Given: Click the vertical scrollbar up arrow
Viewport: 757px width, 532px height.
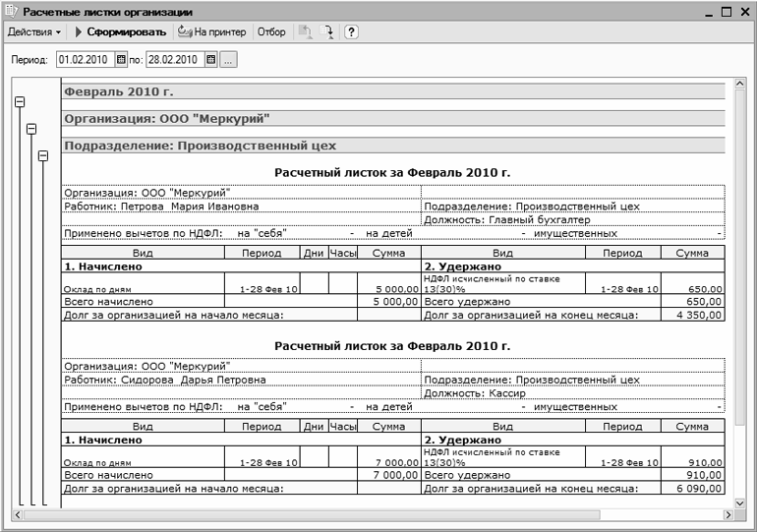Looking at the screenshot, I should tap(740, 86).
